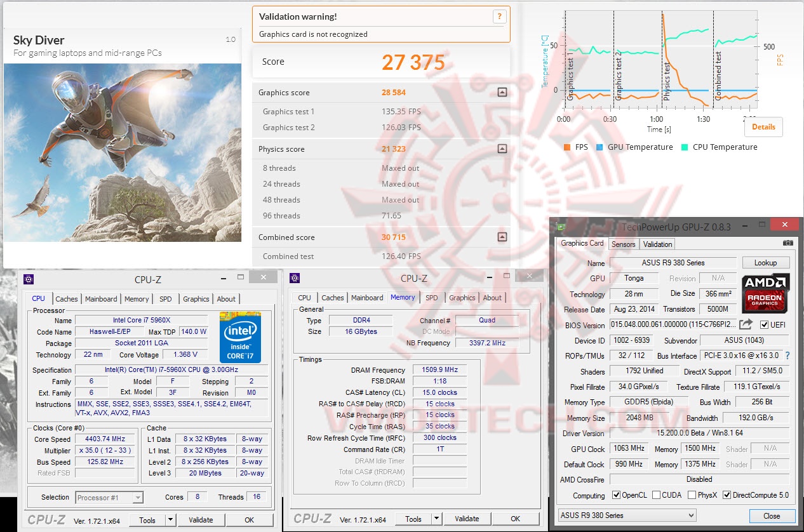Click the AMD Radeon Graphics logo
This screenshot has width=804, height=532.
click(765, 292)
